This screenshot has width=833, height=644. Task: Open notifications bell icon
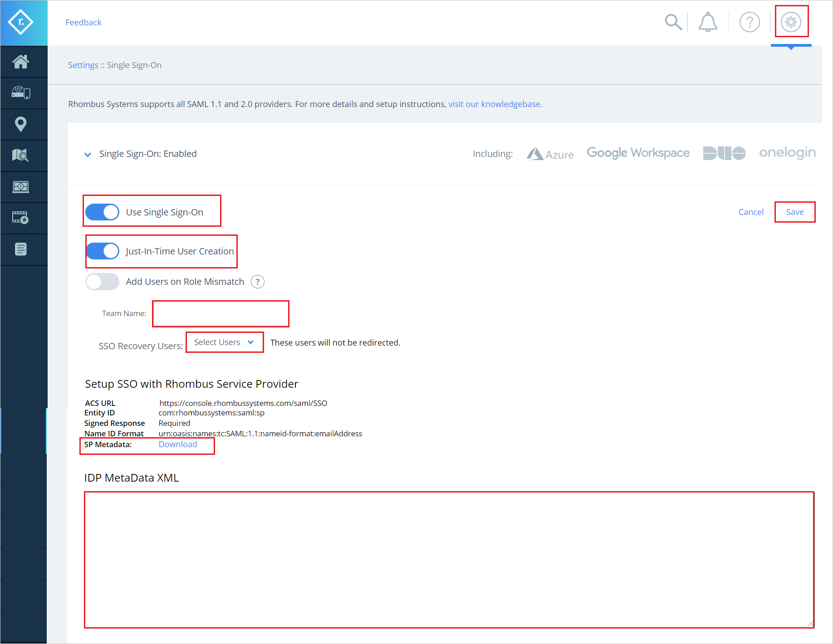(x=708, y=22)
